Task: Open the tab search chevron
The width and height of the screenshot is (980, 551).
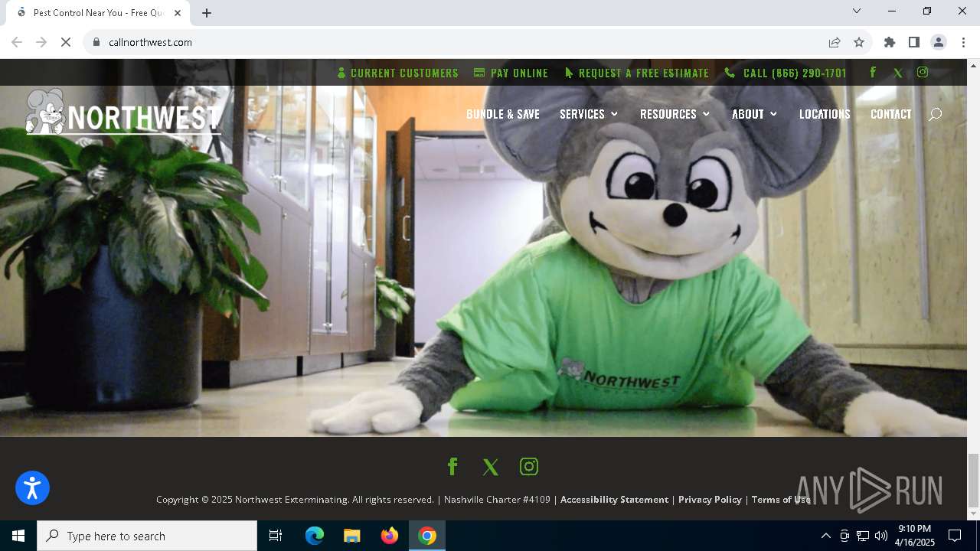Action: click(x=857, y=11)
